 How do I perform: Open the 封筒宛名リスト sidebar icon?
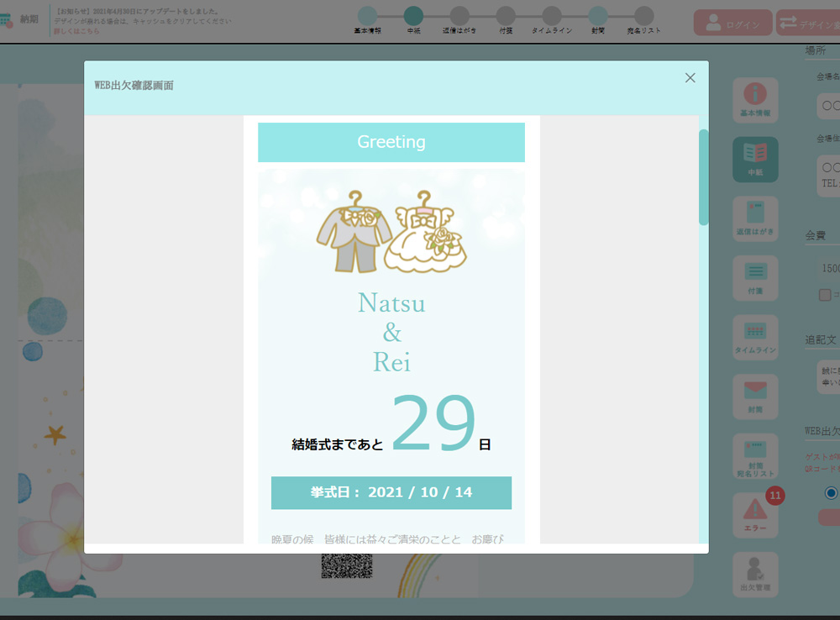(x=755, y=456)
